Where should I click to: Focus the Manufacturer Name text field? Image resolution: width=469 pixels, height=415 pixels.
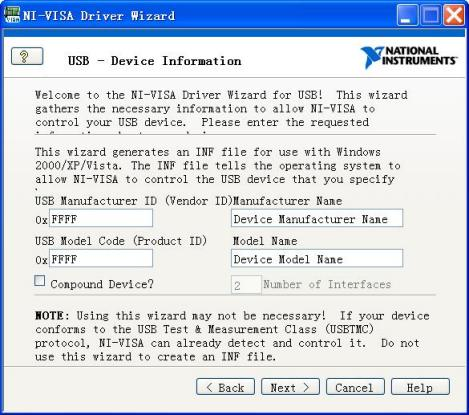coord(317,218)
